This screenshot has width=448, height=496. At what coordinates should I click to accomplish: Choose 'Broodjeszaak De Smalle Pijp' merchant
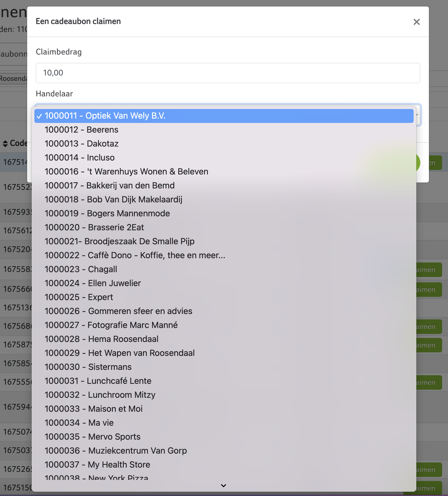224,241
